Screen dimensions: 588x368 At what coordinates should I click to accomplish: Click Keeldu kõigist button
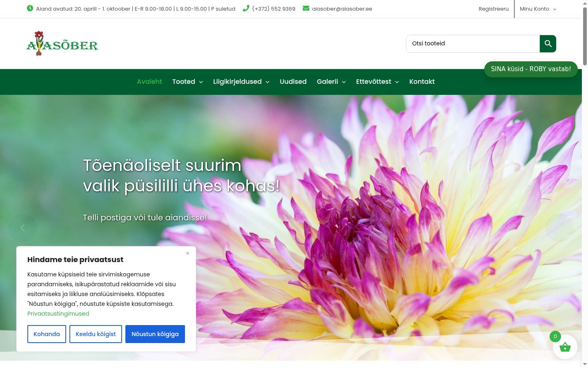click(x=96, y=334)
